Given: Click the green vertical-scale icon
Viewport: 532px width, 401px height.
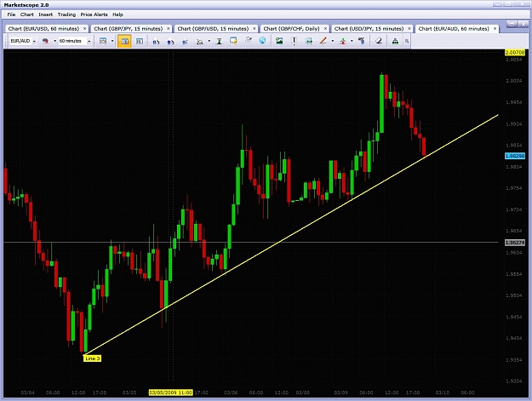Looking at the screenshot, I should (x=219, y=41).
